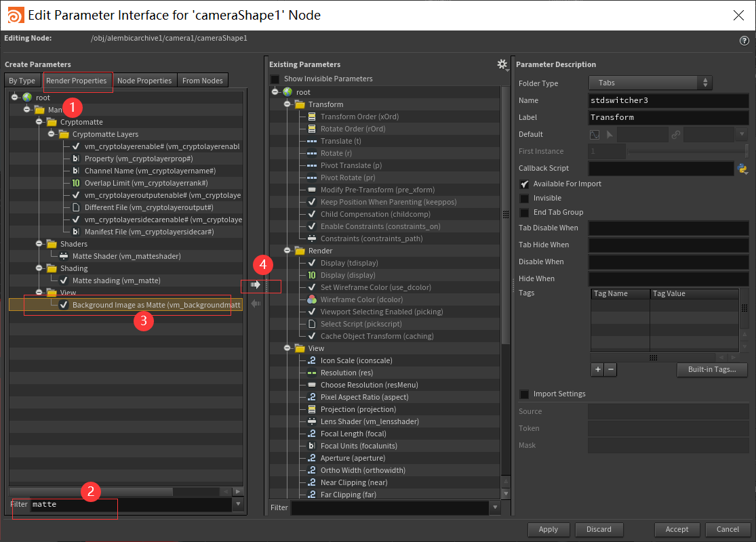Click the right-arrow to copy the selected parameter

pyautogui.click(x=256, y=285)
